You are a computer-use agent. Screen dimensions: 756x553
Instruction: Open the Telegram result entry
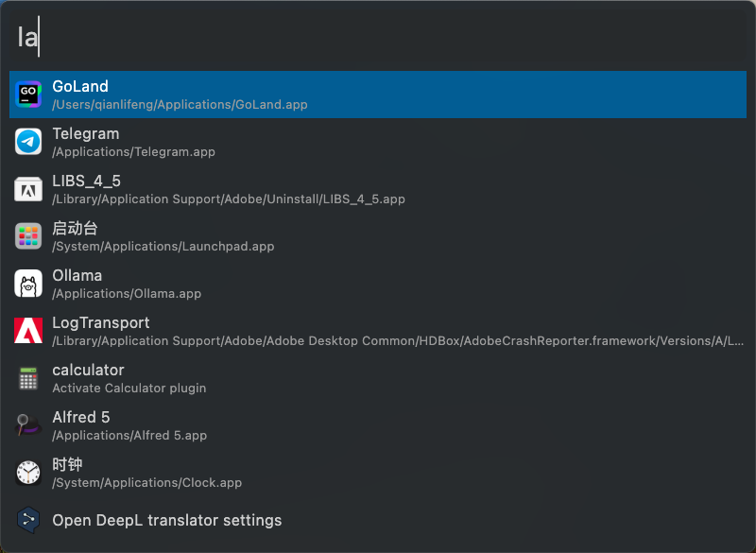click(x=378, y=142)
